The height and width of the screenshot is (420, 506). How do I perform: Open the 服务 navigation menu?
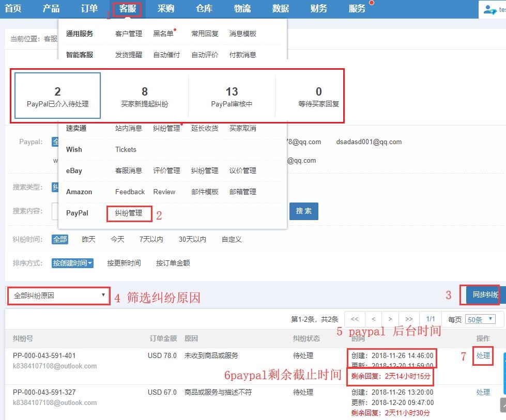(x=357, y=8)
